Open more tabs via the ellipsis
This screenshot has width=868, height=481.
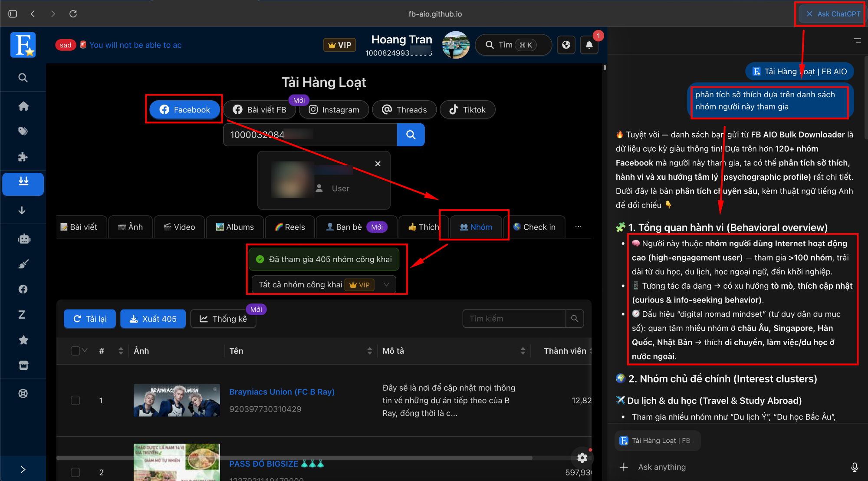[578, 227]
